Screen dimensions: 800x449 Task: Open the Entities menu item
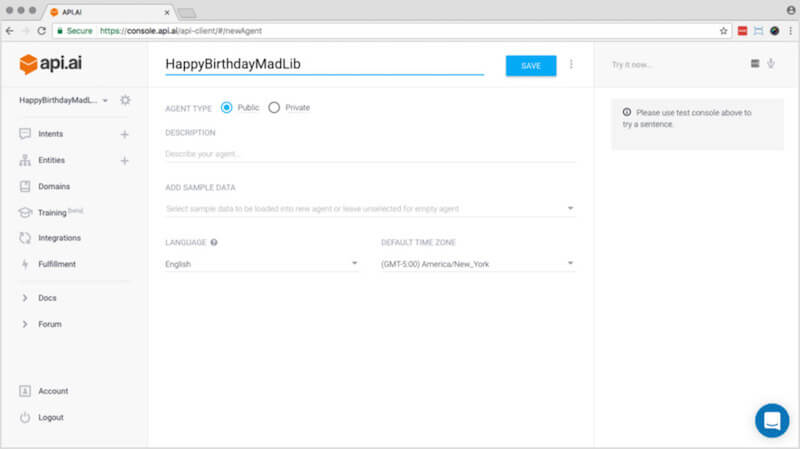pyautogui.click(x=52, y=160)
